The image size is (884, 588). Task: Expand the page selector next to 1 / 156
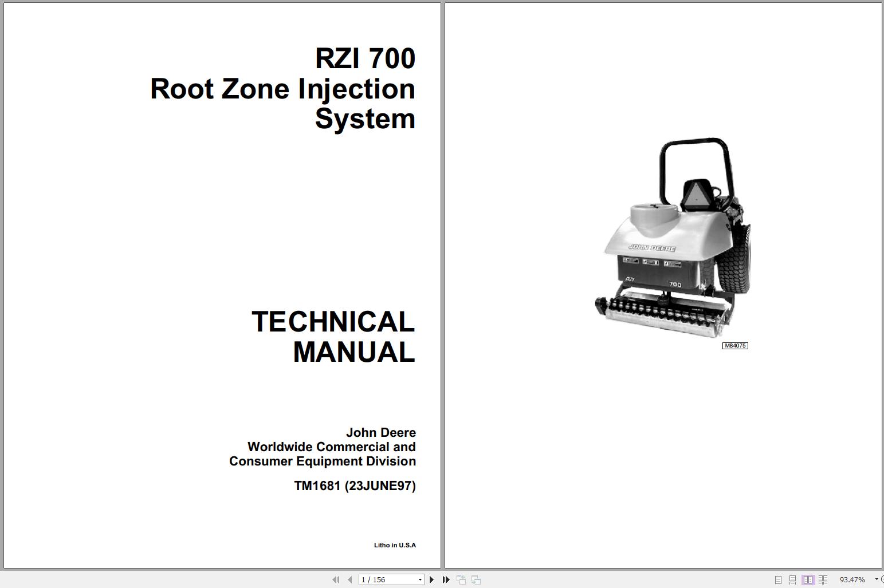click(420, 579)
